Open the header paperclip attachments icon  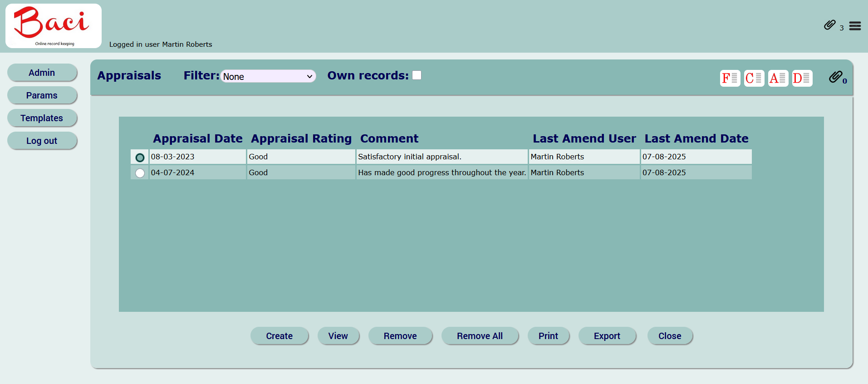[829, 25]
